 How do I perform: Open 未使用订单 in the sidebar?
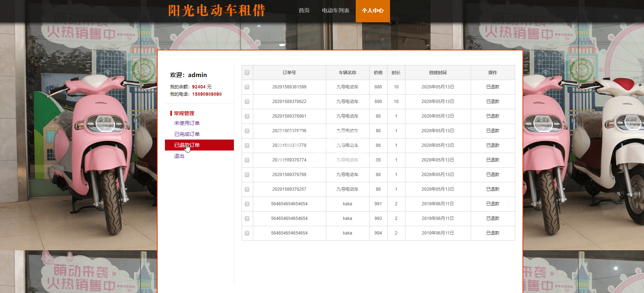(187, 123)
